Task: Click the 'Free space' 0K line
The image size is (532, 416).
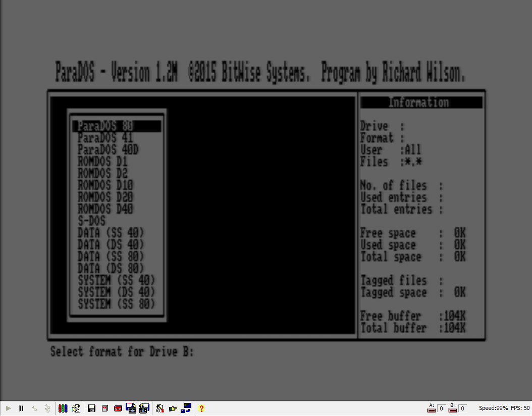Action: click(413, 233)
